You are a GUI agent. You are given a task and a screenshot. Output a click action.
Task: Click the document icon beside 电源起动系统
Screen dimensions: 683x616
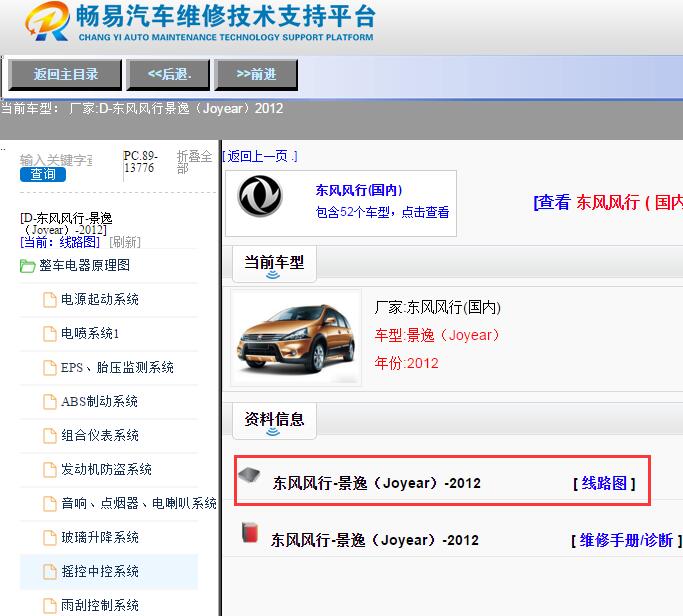coord(50,300)
